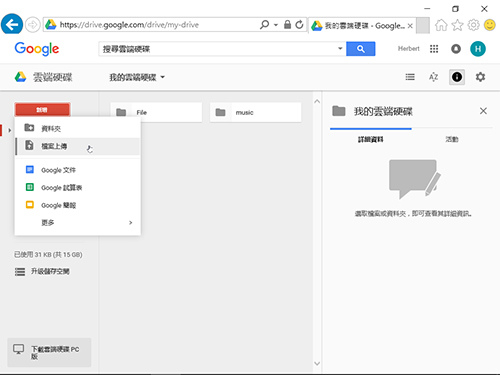Click the upgrade storage link
500x375 pixels.
point(42,272)
